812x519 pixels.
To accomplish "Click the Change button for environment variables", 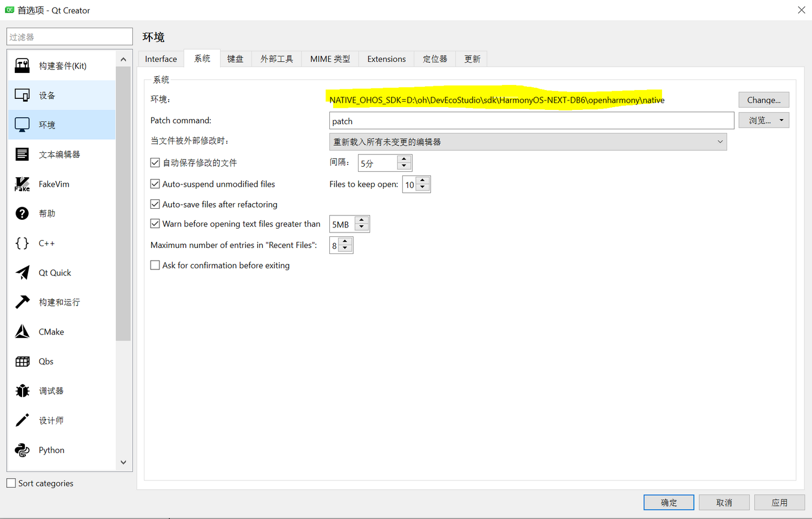I will 763,99.
